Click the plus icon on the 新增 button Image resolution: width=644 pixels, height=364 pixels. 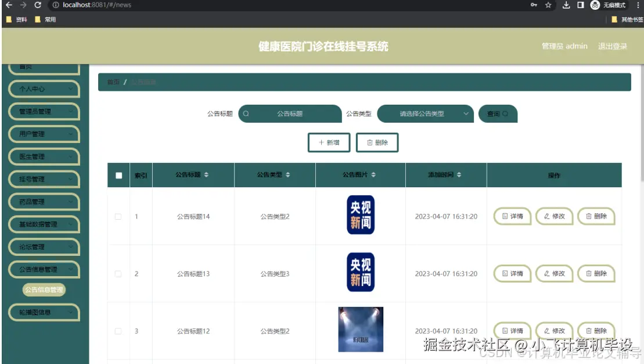(x=322, y=142)
